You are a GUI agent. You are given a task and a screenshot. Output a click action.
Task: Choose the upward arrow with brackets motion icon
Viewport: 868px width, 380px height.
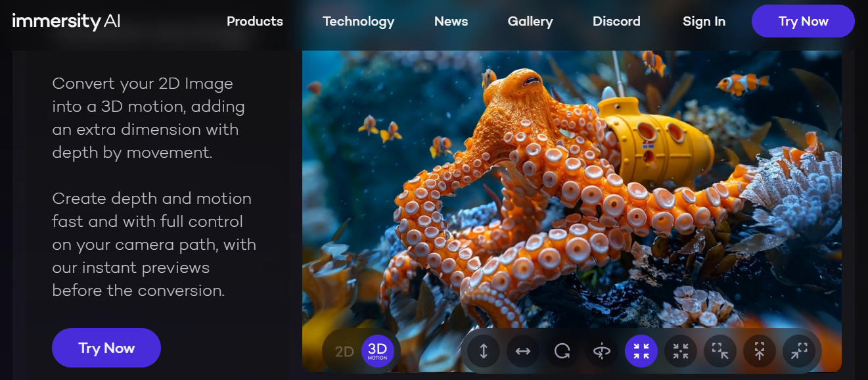coord(760,351)
